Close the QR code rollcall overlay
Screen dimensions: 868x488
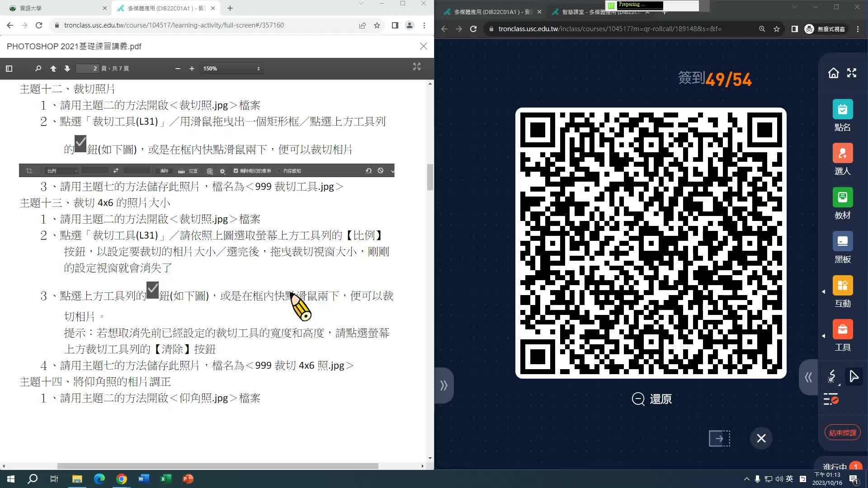pyautogui.click(x=761, y=438)
